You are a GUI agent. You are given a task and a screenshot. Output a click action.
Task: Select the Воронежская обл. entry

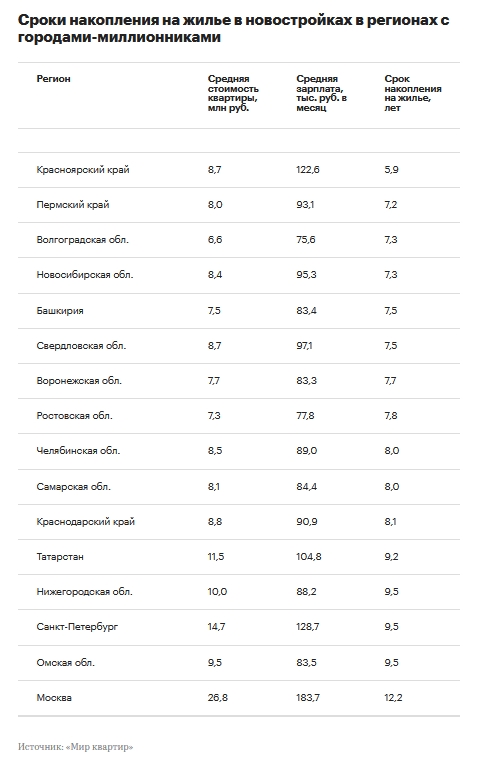tap(79, 381)
